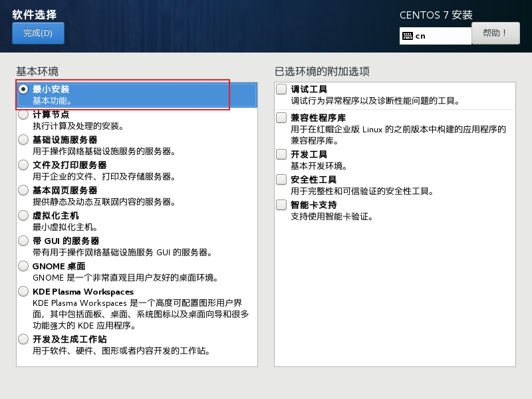Tick the 开发工具 checkbox
The height and width of the screenshot is (399, 532).
pos(281,154)
